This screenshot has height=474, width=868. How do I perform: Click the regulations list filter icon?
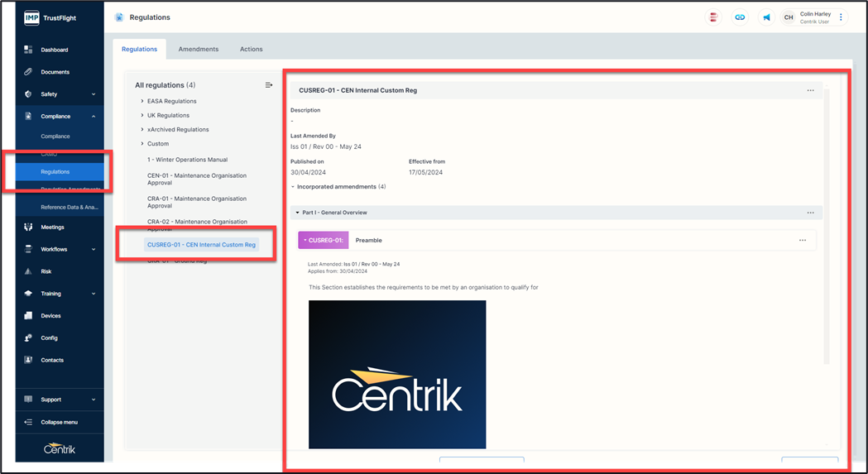268,85
